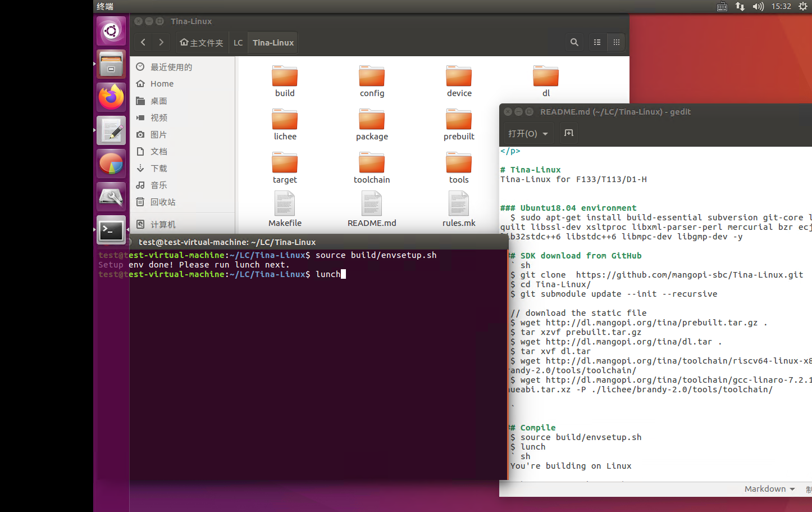Open sound volume indicator
The width and height of the screenshot is (812, 512).
(x=758, y=7)
